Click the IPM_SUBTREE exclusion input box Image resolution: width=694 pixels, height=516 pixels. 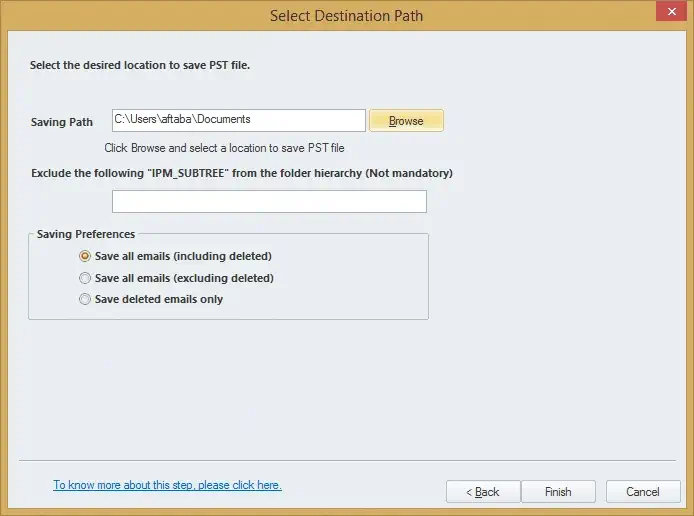(x=269, y=201)
